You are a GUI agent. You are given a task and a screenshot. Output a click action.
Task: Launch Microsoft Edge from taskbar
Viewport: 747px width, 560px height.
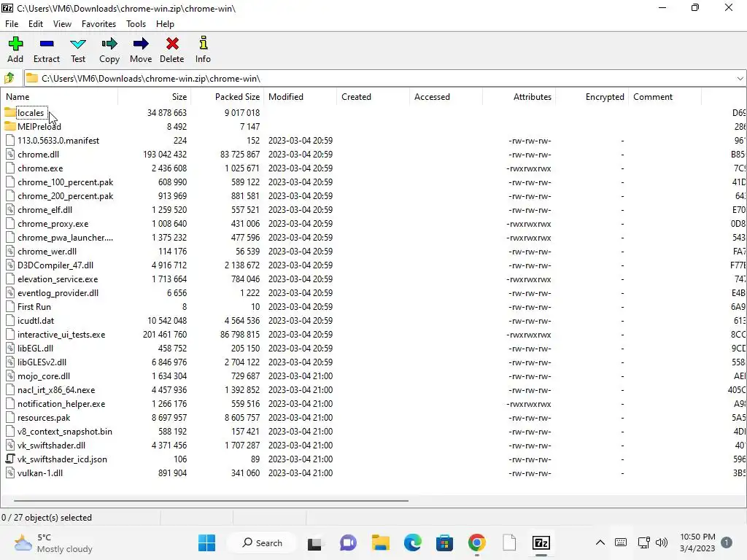tap(413, 542)
